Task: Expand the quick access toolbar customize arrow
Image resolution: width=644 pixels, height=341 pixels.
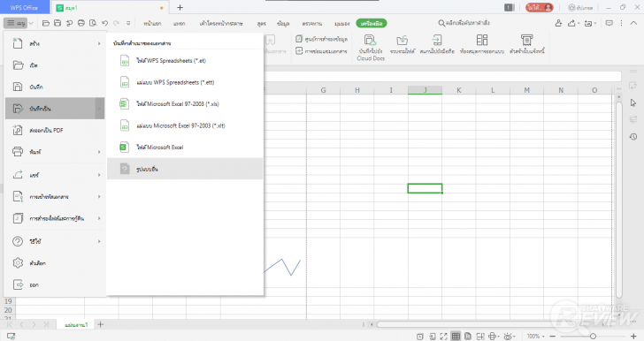Action: [128, 23]
